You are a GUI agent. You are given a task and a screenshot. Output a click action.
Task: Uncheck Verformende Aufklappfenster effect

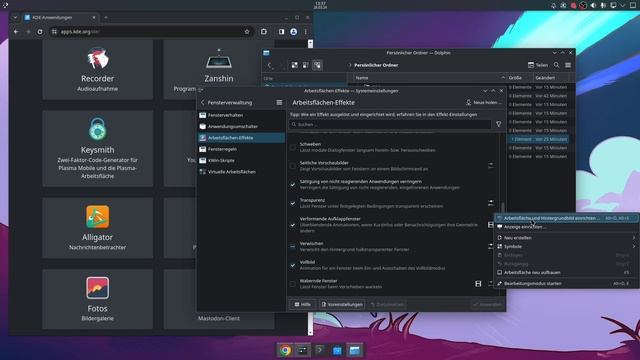[x=293, y=225]
